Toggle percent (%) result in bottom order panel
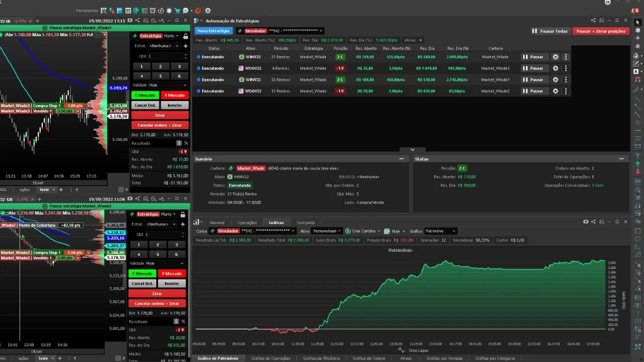The height and width of the screenshot is (362, 644). click(183, 321)
